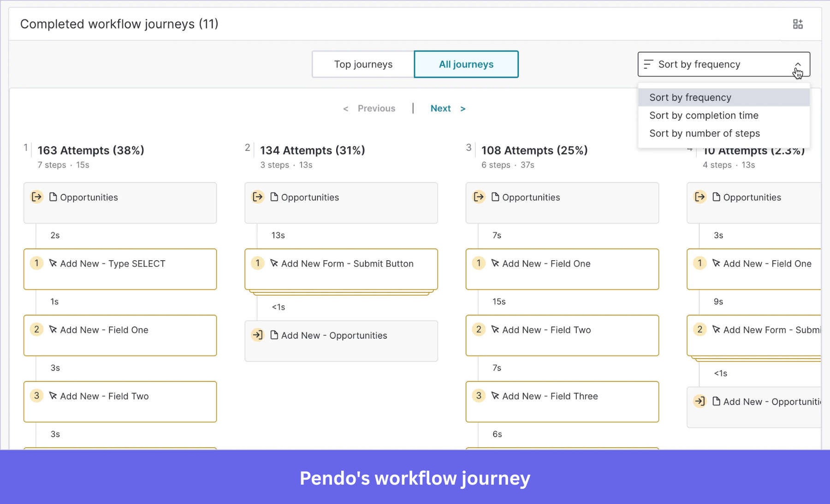Click the sort lines icon in the dropdown

648,64
